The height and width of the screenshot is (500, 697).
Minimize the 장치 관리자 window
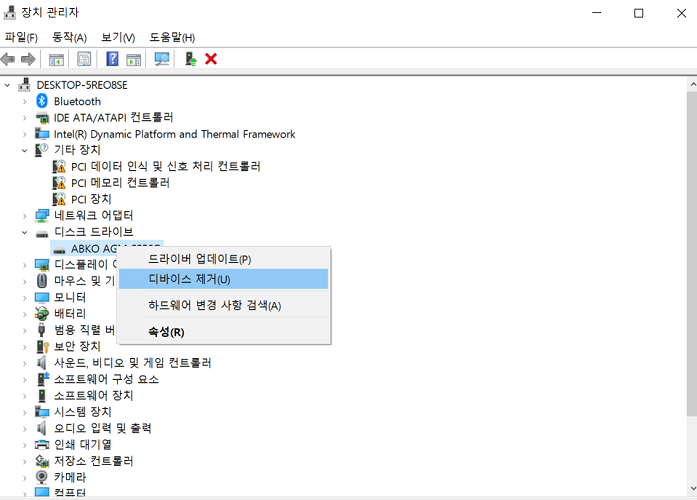pyautogui.click(x=597, y=13)
